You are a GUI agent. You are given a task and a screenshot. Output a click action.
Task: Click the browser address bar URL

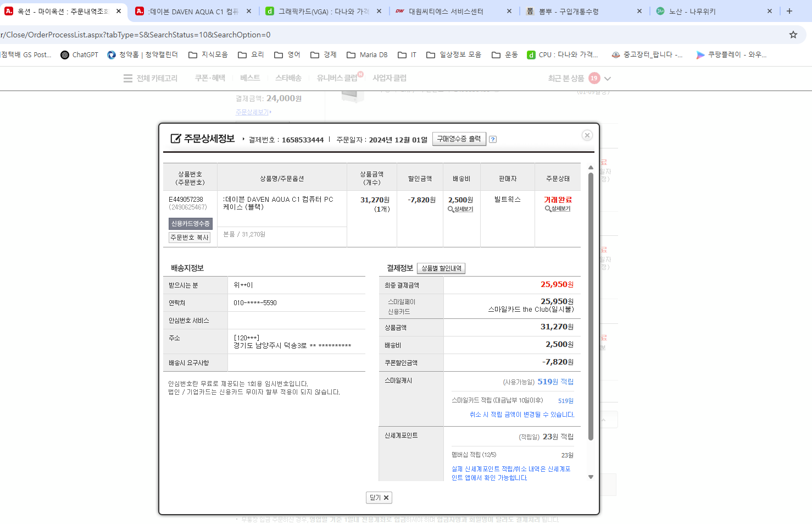136,35
